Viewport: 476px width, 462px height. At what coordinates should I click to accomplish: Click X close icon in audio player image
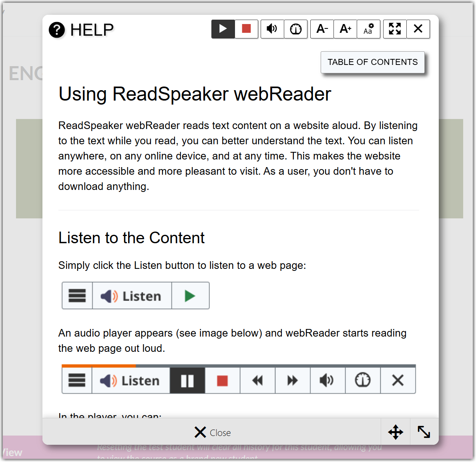click(x=398, y=380)
